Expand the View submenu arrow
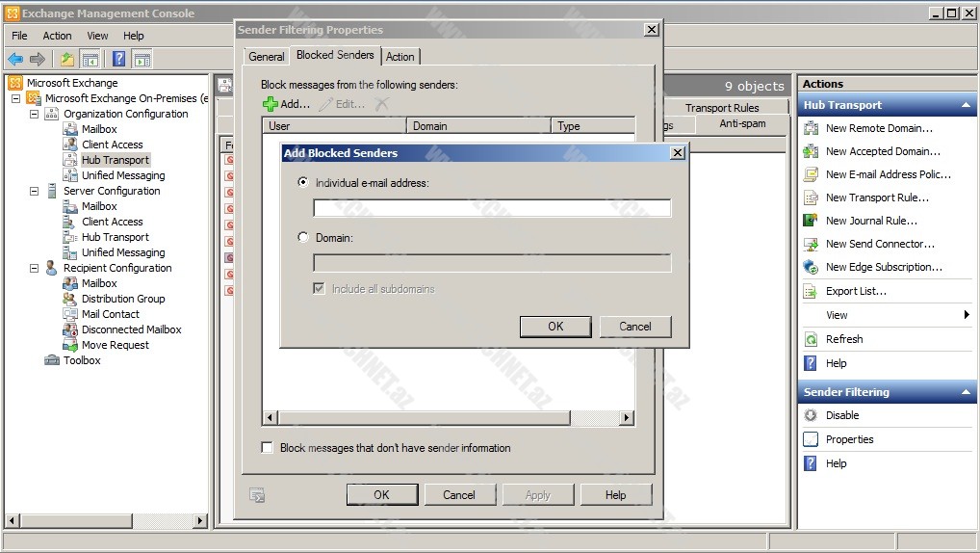This screenshot has height=553, width=980. pyautogui.click(x=967, y=315)
